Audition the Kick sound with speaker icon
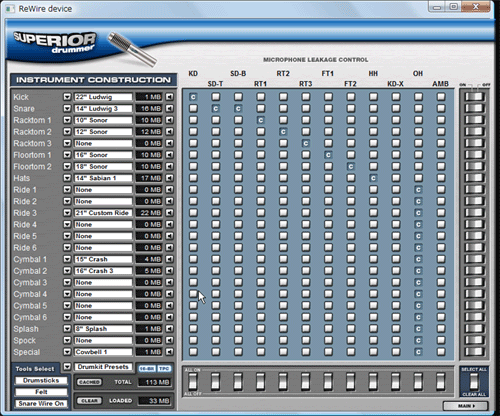Screen dimensions: 500x416 170,97
